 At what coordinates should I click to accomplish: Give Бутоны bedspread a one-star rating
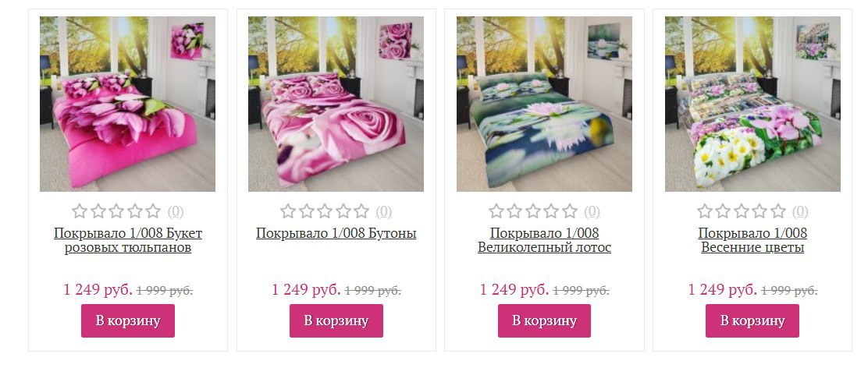pos(288,211)
